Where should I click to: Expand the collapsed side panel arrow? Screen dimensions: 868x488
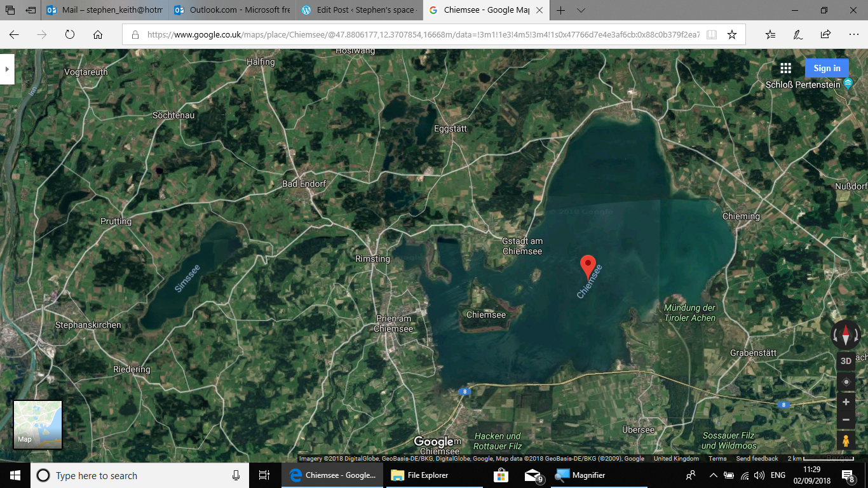click(x=7, y=69)
